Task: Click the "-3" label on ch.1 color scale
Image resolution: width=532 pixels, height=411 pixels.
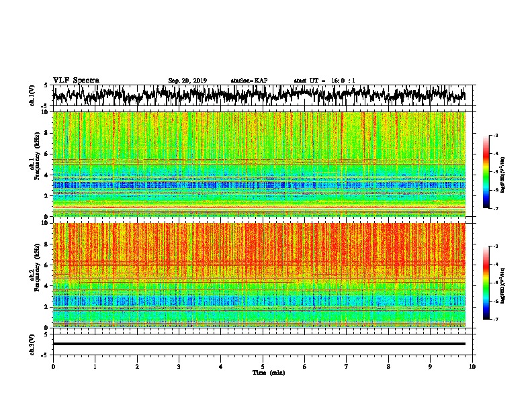Action: coord(495,135)
